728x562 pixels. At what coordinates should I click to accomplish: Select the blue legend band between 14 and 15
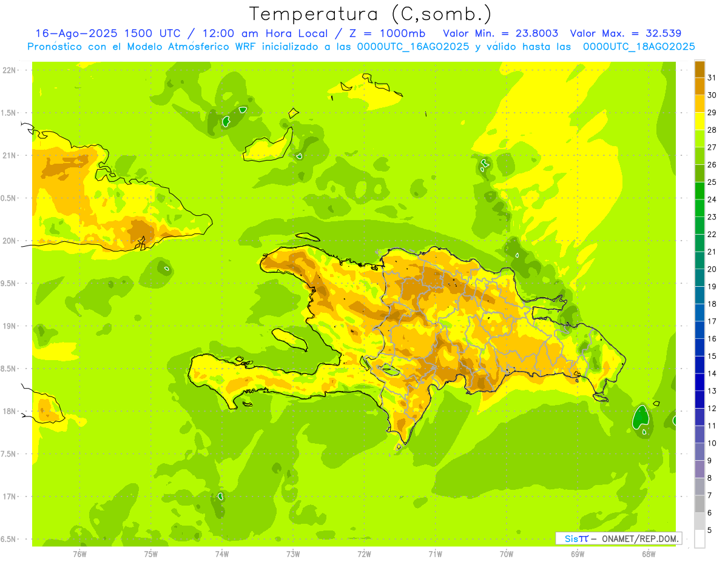coord(699,365)
